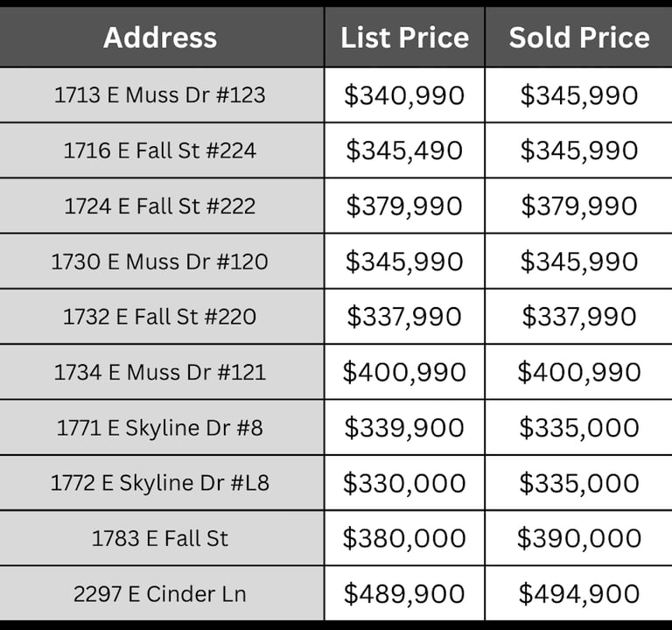Select the $339,900 list price cell
This screenshot has width=672, height=630.
coord(404,427)
